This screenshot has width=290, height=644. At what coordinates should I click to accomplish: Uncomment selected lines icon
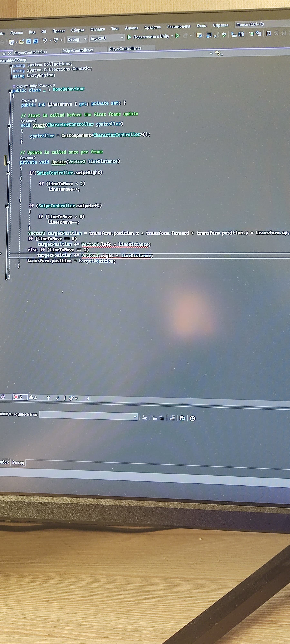[x=258, y=33]
